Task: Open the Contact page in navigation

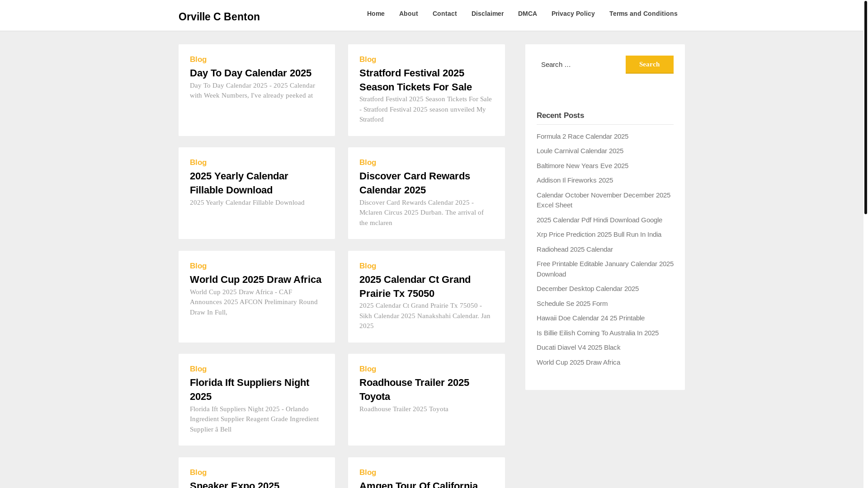Action: pyautogui.click(x=444, y=14)
